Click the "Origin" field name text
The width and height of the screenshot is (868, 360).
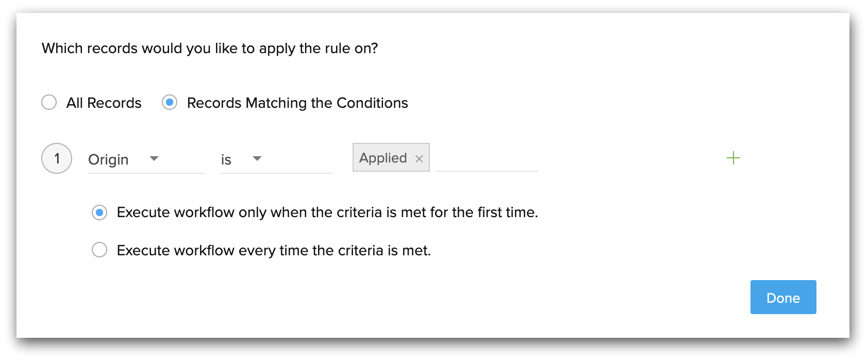point(108,159)
